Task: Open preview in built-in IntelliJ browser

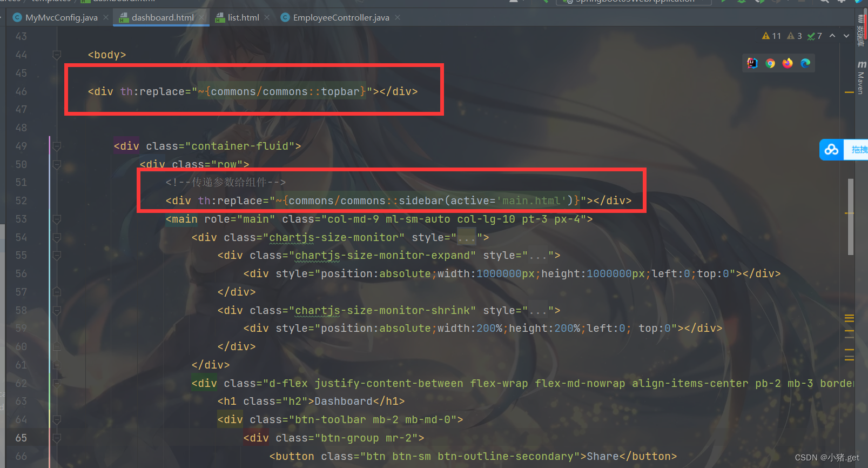Action: [x=752, y=63]
